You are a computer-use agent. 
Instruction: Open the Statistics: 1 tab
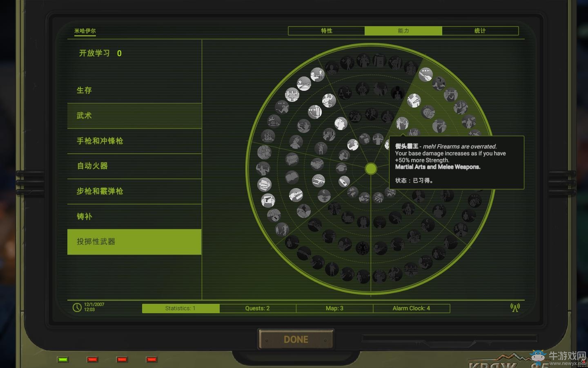181,308
